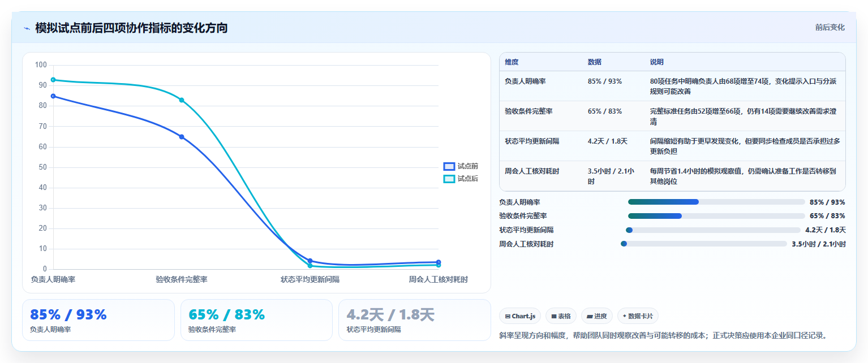868x363 pixels.
Task: Click the 试点后 legend label
Action: pyautogui.click(x=468, y=179)
